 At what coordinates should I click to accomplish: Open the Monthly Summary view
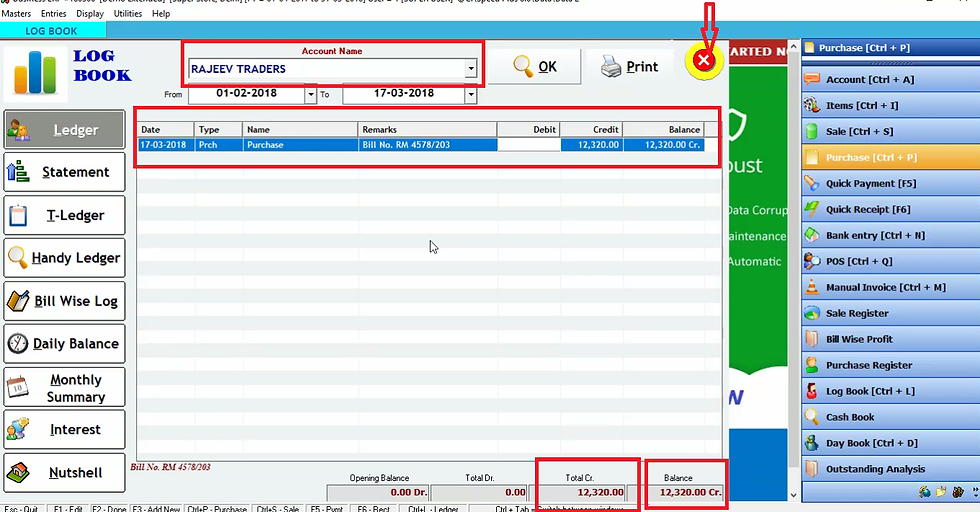coord(64,387)
